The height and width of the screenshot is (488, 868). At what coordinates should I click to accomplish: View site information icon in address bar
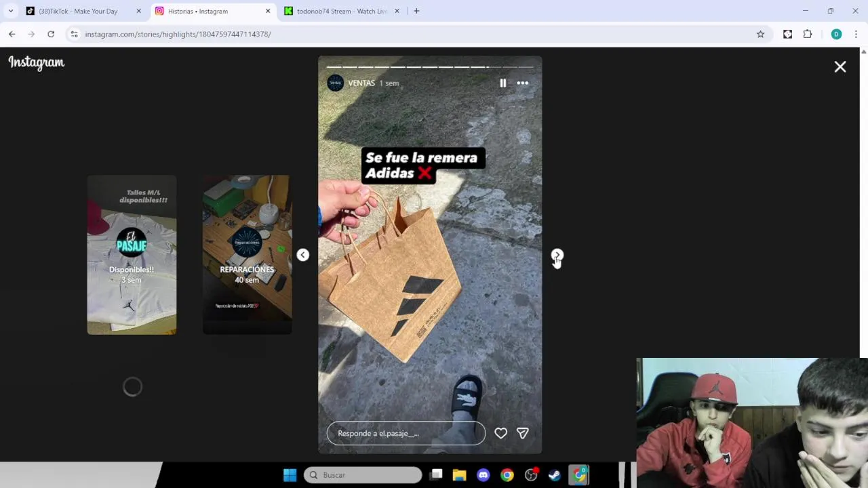(x=74, y=34)
